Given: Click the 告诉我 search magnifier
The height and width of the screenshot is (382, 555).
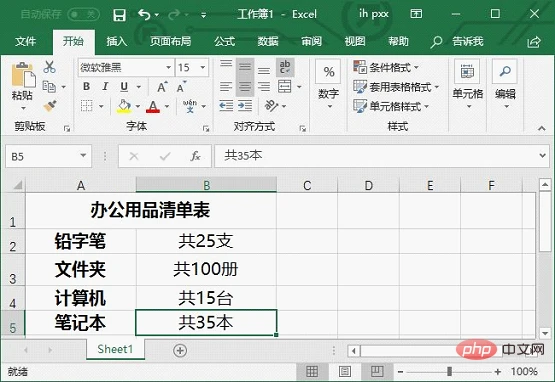Looking at the screenshot, I should click(x=436, y=42).
